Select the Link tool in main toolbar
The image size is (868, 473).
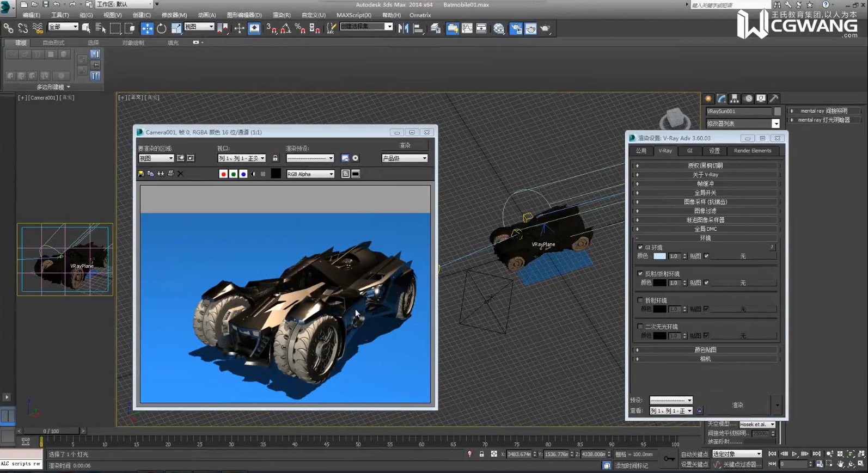pyautogui.click(x=8, y=28)
